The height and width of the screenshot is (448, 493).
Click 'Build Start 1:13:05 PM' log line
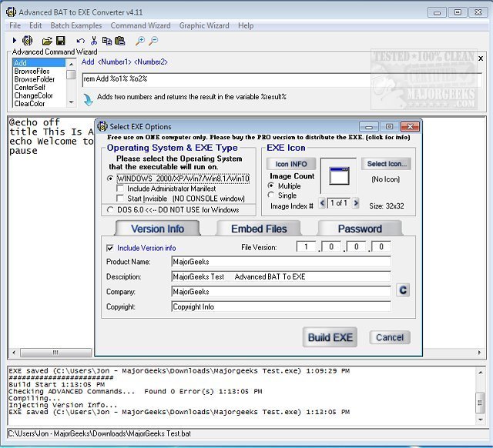click(56, 385)
